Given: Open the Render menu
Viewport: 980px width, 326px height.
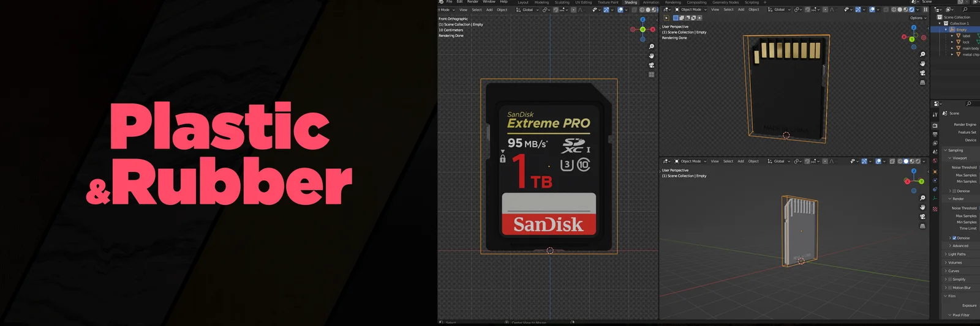Looking at the screenshot, I should click(473, 2).
